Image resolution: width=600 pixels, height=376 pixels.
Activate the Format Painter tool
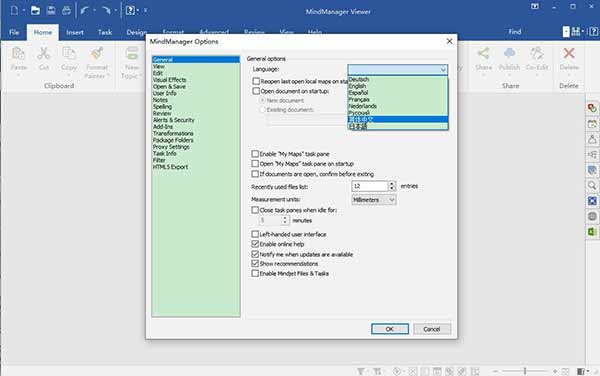coord(97,54)
